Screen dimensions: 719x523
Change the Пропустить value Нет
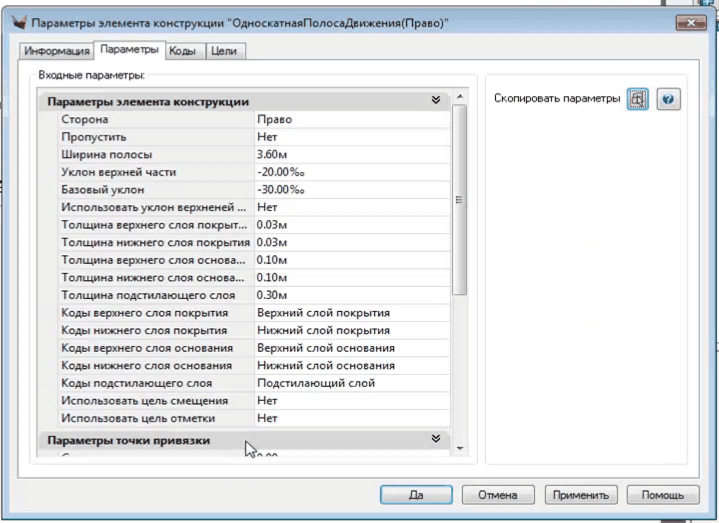point(350,137)
